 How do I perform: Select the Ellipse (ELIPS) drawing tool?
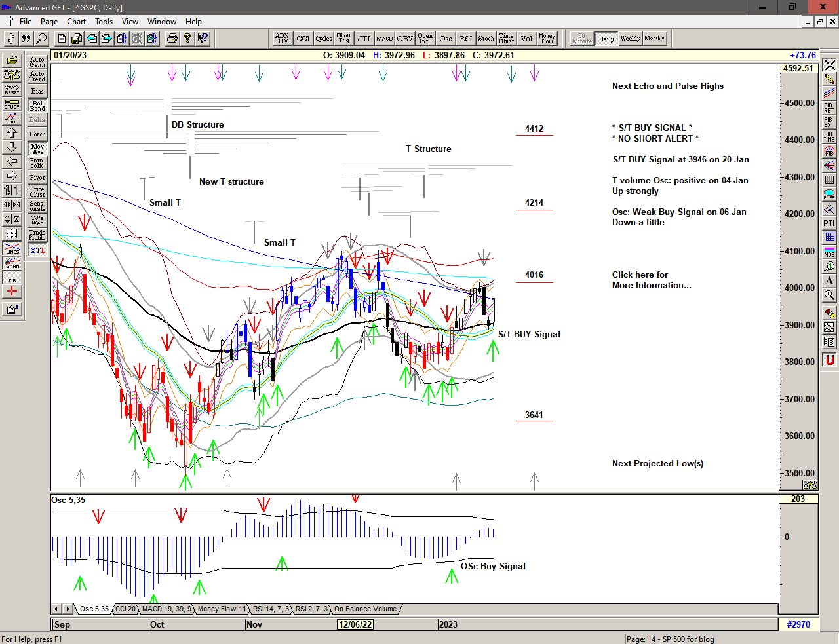tap(829, 195)
